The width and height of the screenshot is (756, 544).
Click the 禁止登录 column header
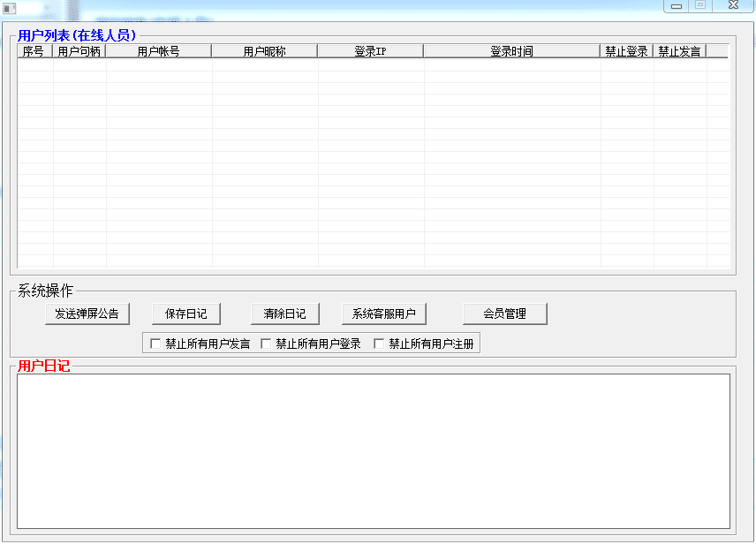[x=629, y=50]
